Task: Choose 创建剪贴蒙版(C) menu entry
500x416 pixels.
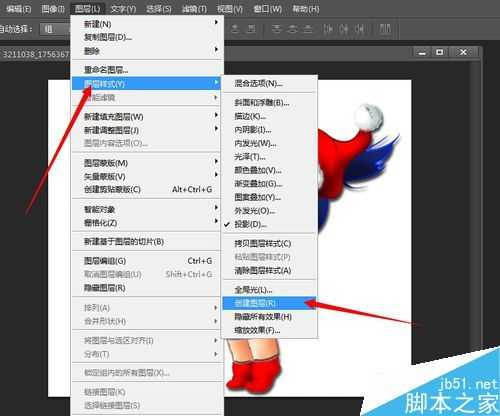Action: [147, 190]
